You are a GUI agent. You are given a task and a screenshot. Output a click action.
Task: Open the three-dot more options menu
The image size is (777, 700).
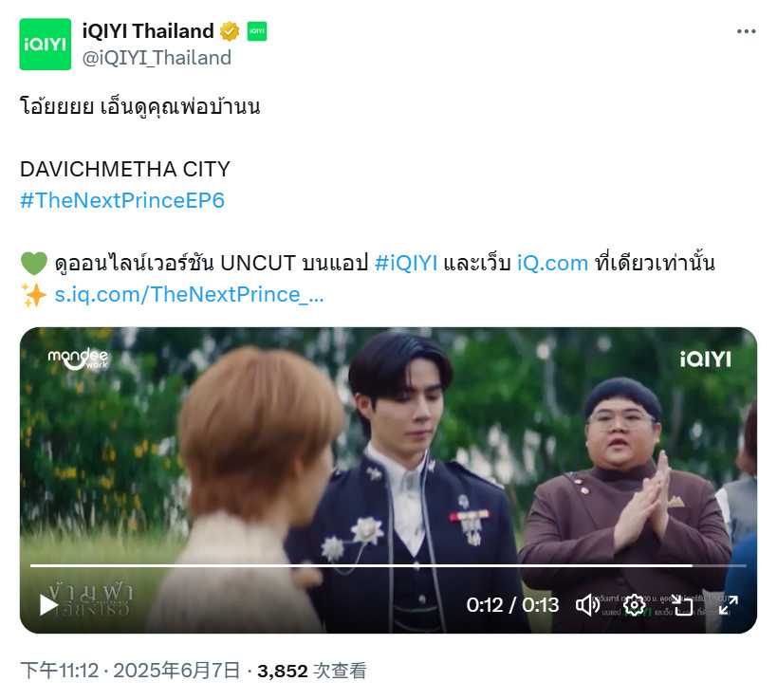coord(746,31)
